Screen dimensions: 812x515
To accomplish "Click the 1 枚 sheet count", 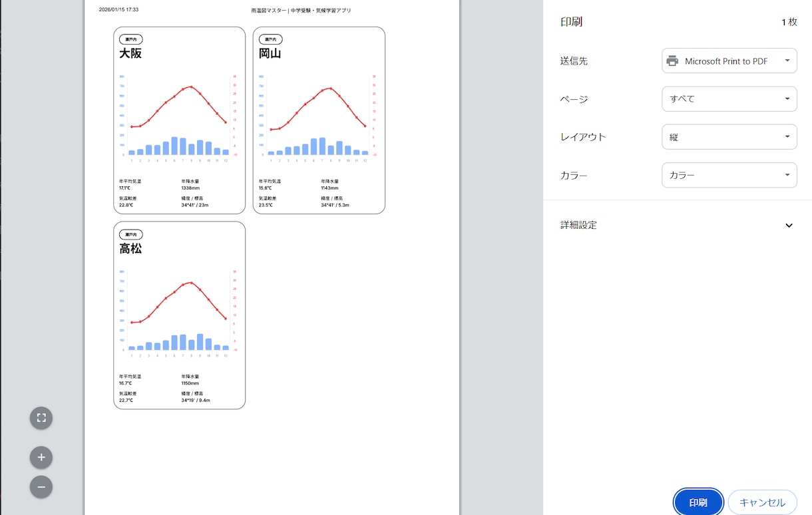I will tap(789, 22).
